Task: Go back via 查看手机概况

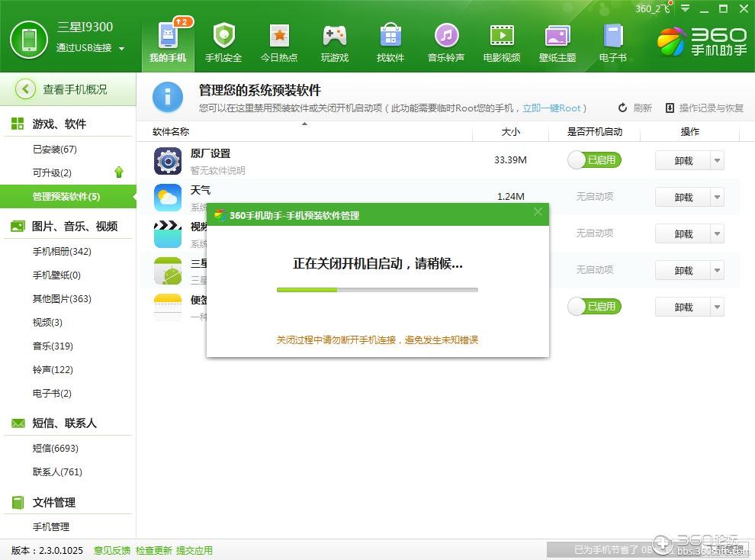Action: click(68, 89)
